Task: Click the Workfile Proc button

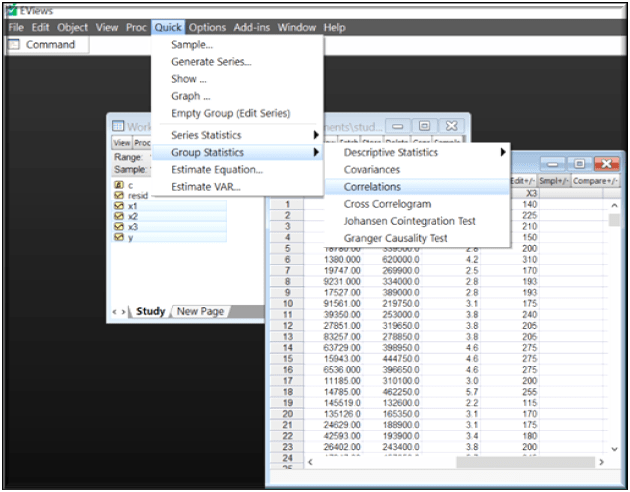Action: (x=142, y=143)
